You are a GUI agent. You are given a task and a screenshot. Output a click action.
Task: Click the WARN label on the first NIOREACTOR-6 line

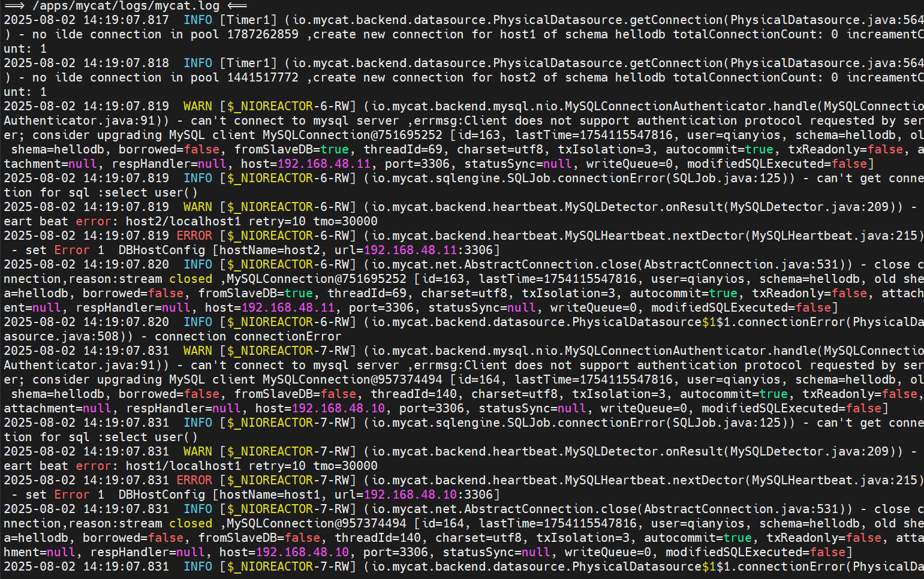[x=197, y=106]
